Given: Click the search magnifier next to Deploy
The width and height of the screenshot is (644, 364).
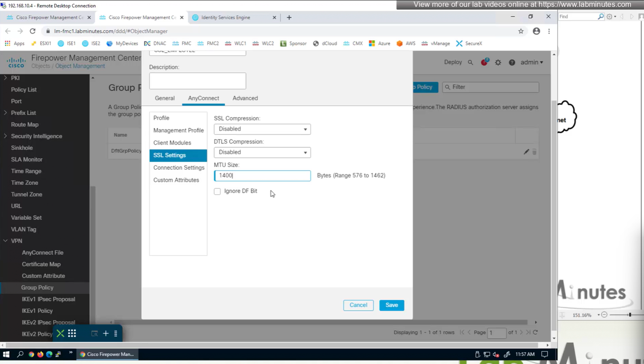Looking at the screenshot, I should coord(470,62).
